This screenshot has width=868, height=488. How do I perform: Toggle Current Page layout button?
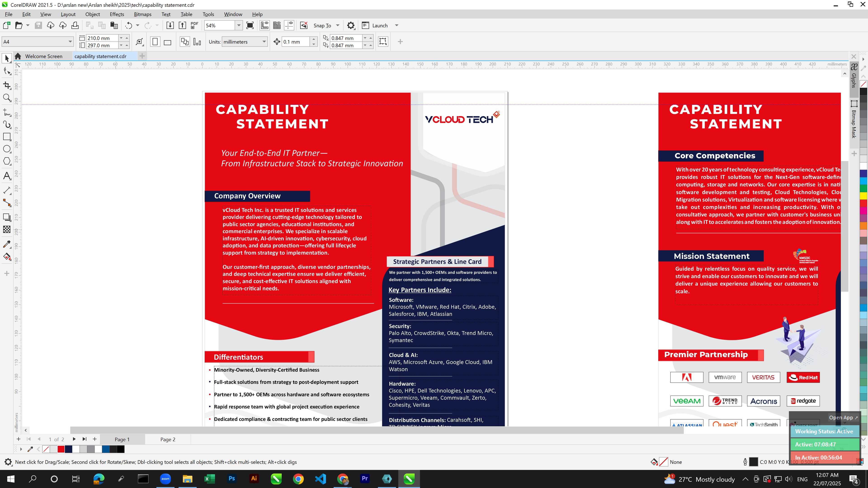pyautogui.click(x=197, y=42)
